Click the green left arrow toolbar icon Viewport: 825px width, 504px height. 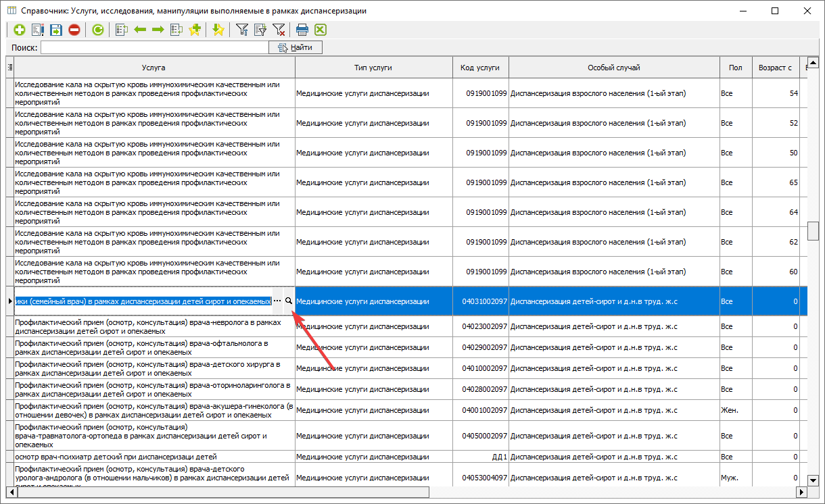click(140, 30)
